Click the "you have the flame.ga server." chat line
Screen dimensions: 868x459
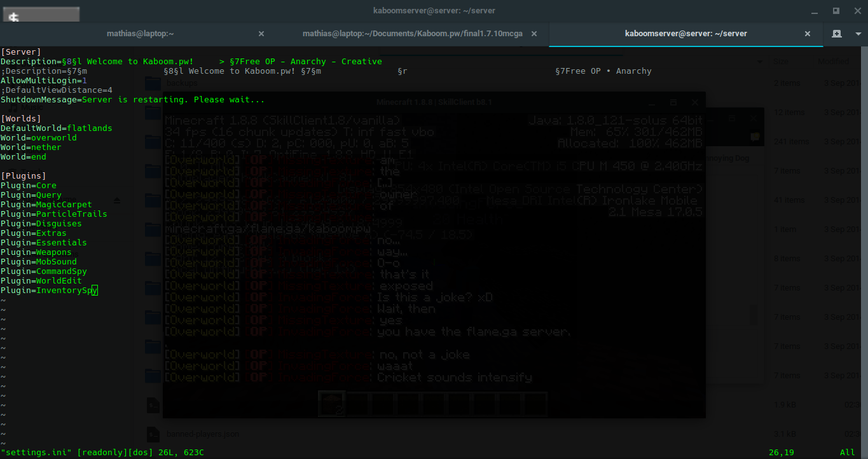click(x=474, y=332)
